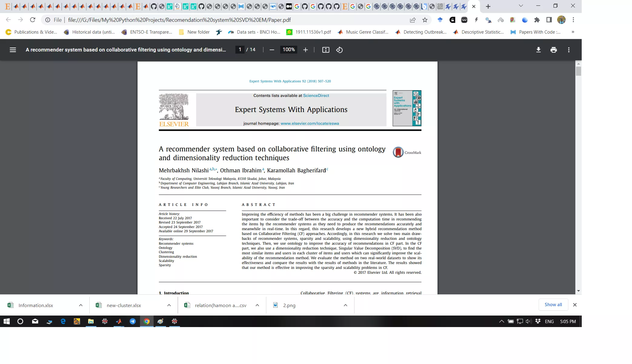Click the Fit to page icon
This screenshot has width=632, height=364.
pos(326,50)
